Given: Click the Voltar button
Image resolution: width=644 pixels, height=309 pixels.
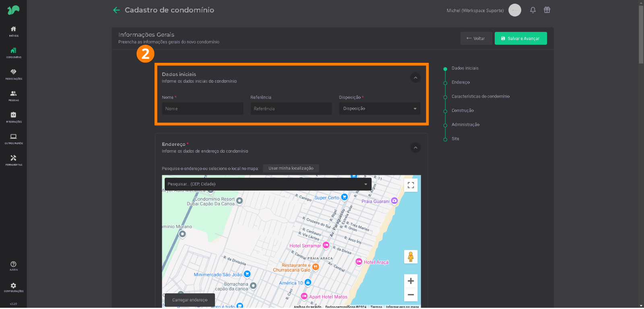Looking at the screenshot, I should pyautogui.click(x=476, y=38).
